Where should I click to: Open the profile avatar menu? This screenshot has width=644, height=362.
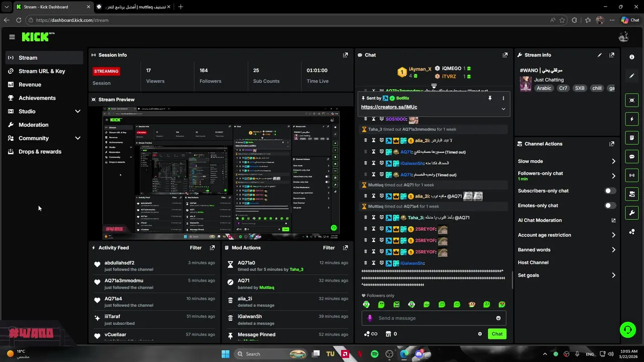click(x=623, y=37)
